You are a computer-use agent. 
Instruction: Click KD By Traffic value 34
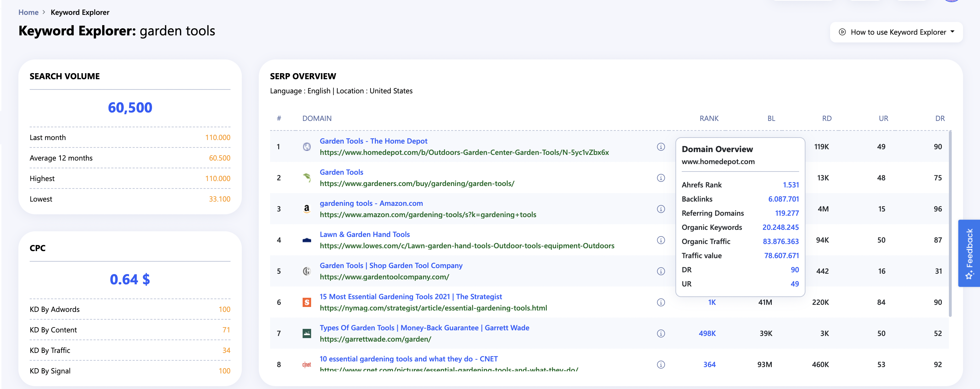(226, 350)
